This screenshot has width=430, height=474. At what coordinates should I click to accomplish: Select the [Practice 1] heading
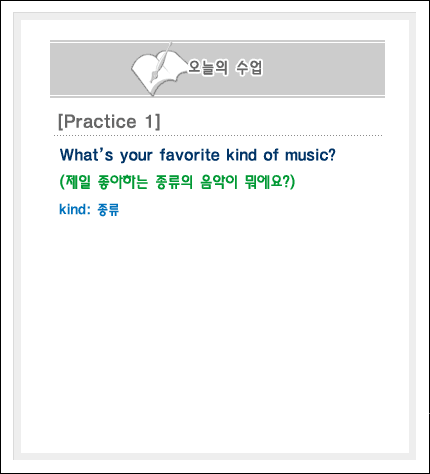(109, 122)
